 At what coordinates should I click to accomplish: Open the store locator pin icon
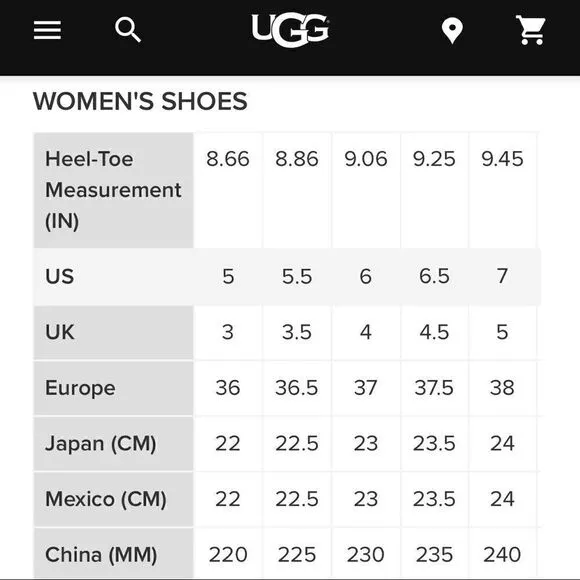452,31
